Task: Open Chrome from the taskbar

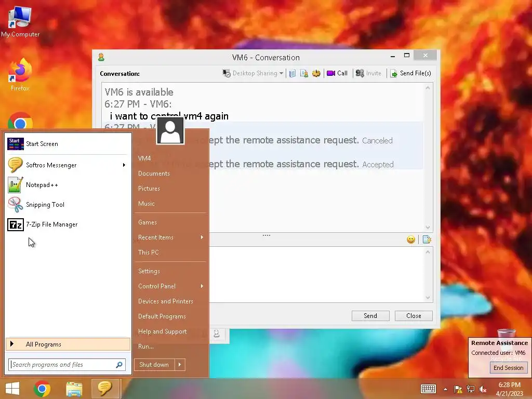Action: pos(42,389)
